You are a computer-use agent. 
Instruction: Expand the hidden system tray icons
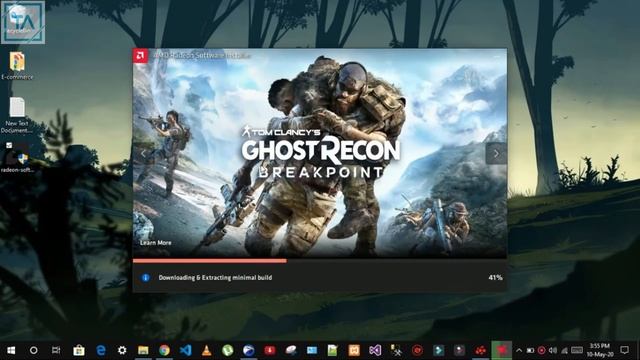(x=519, y=350)
